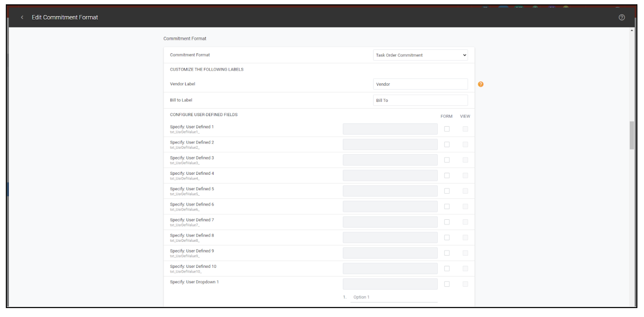Select the User Defined 4 input box
644x317 pixels.
point(390,176)
